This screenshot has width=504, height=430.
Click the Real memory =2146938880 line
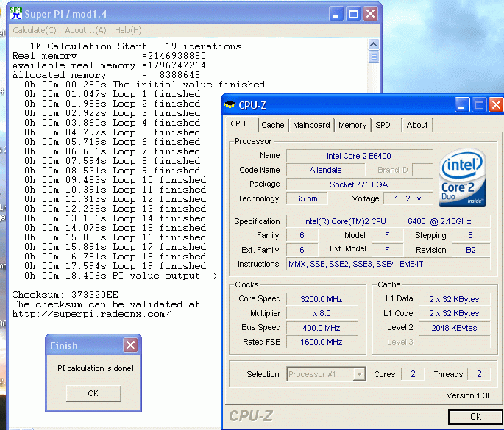[109, 56]
